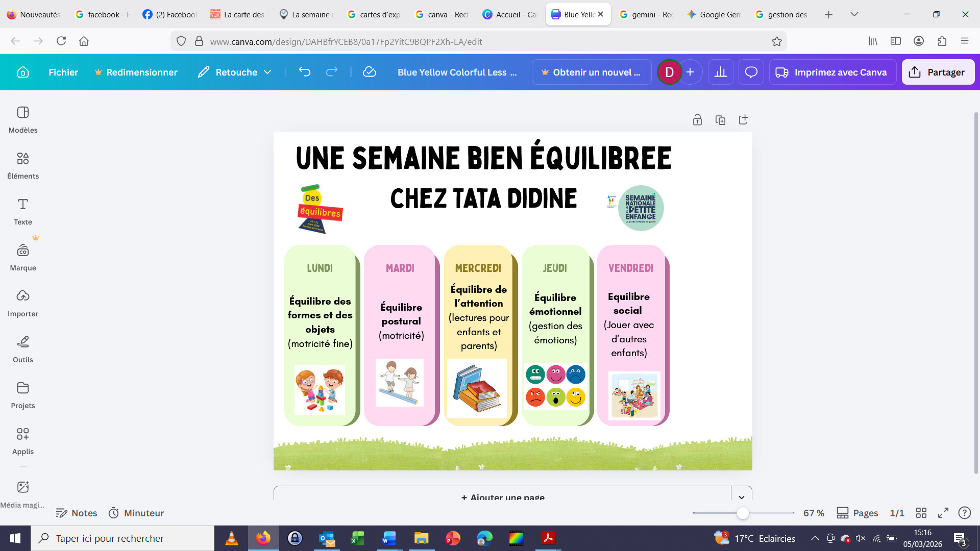
Task: Toggle the Notes panel
Action: pos(77,513)
